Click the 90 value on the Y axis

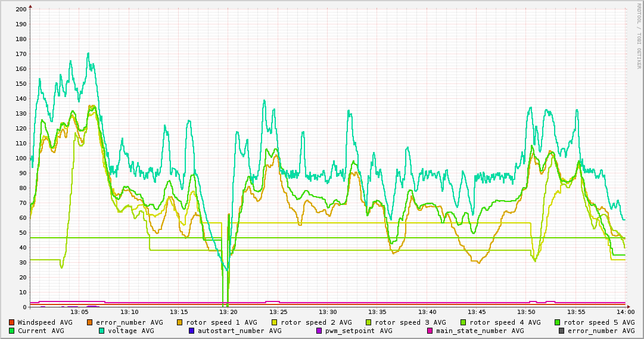(23, 173)
